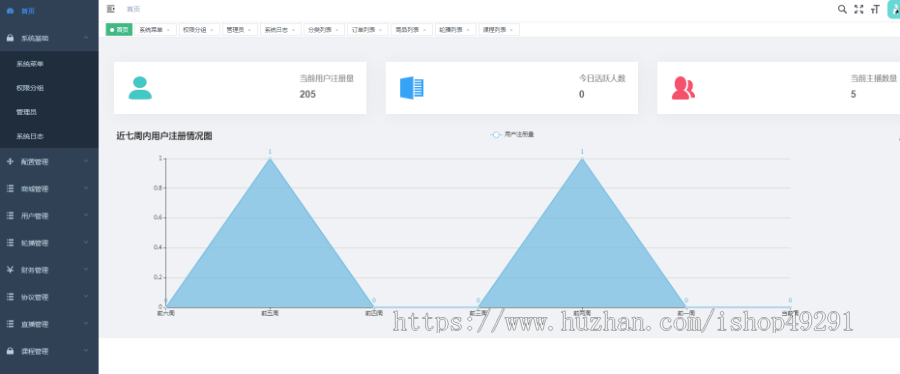The width and height of the screenshot is (900, 374).
Task: Click the 当前主播数量 label
Action: click(874, 79)
